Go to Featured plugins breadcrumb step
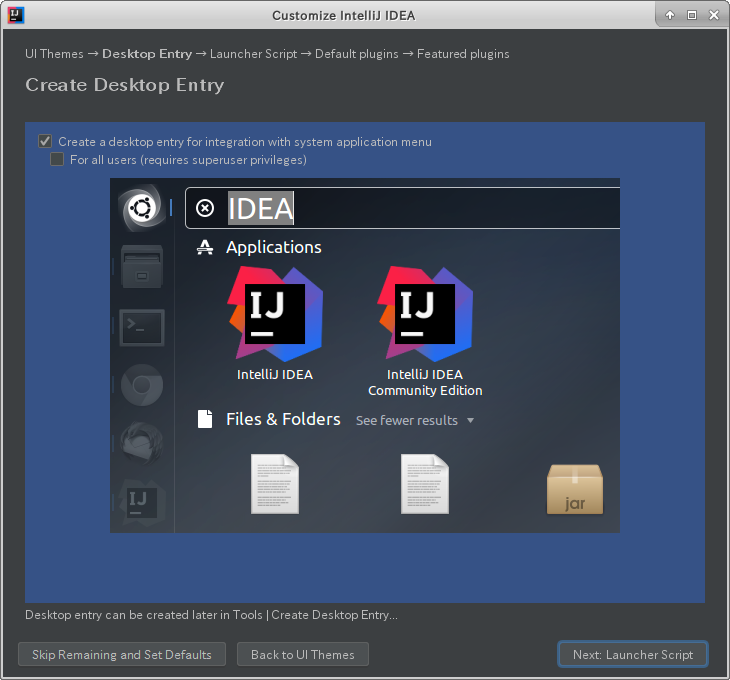This screenshot has height=680, width=730. [463, 54]
